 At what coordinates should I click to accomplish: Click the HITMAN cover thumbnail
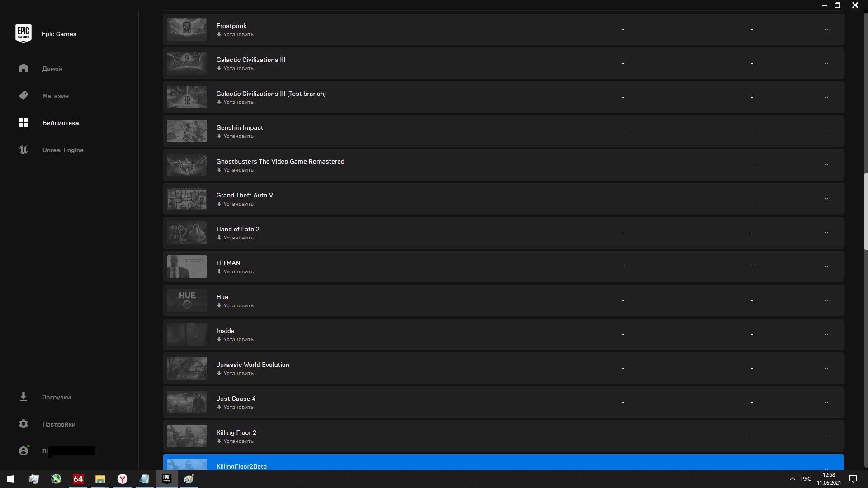(187, 267)
